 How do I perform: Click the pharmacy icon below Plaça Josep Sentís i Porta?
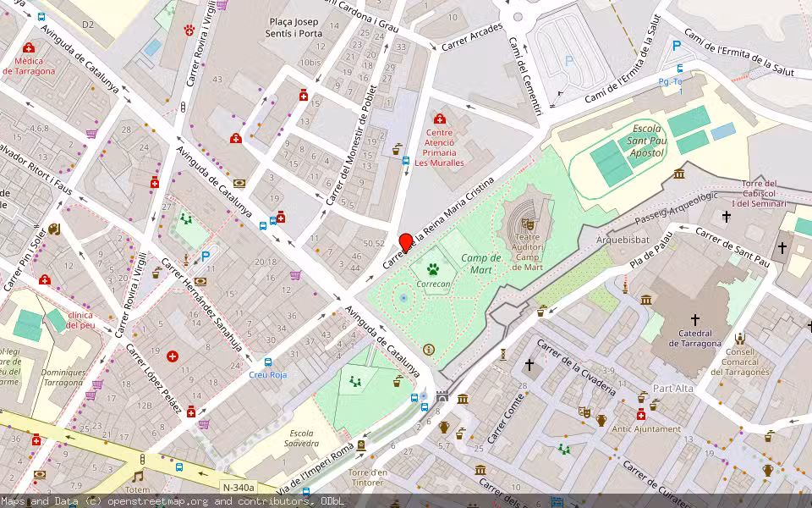304,95
